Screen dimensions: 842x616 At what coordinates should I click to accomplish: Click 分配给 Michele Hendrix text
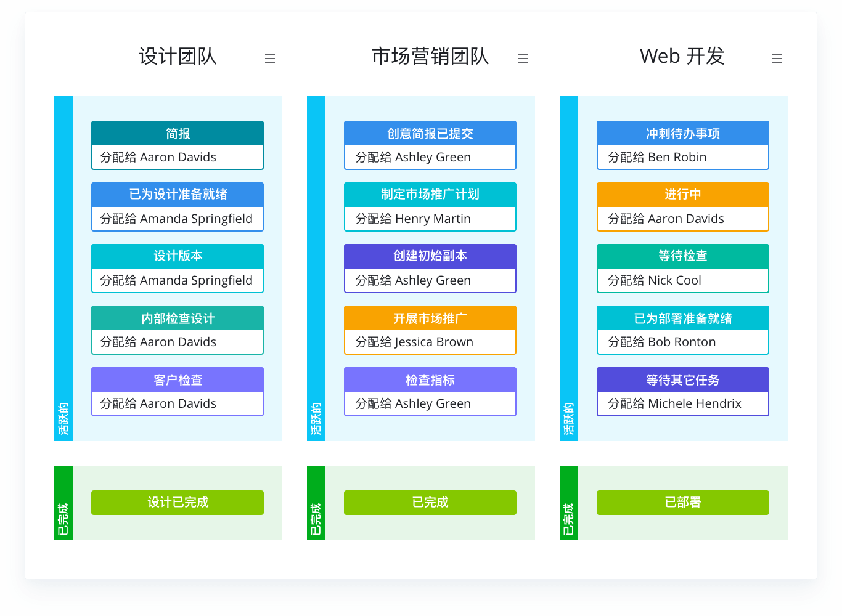(675, 403)
